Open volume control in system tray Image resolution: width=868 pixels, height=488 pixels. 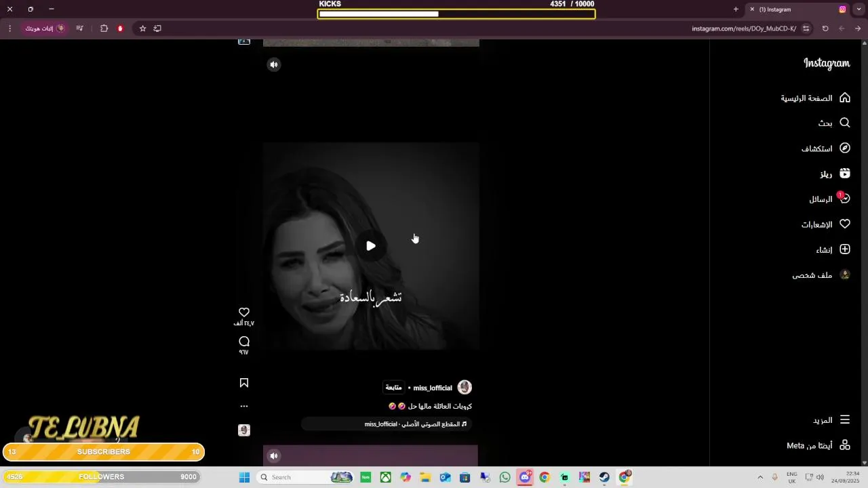tap(820, 477)
